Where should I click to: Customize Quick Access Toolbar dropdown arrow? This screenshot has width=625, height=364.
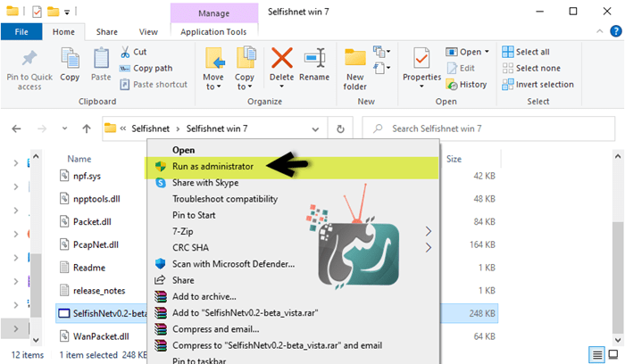click(67, 12)
